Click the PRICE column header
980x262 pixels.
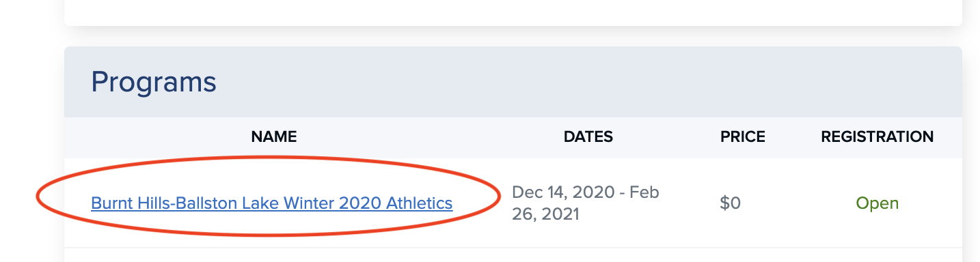(742, 137)
